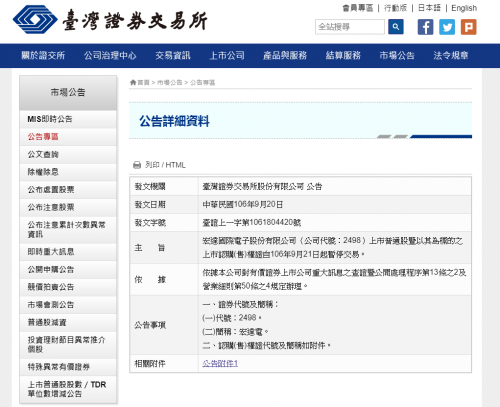Switch language to English
Image resolution: width=500 pixels, height=407 pixels.
[x=464, y=8]
